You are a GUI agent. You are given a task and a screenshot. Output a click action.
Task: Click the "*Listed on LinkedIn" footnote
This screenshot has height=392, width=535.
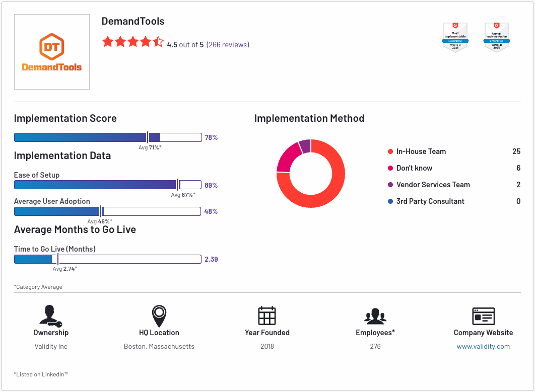(41, 374)
